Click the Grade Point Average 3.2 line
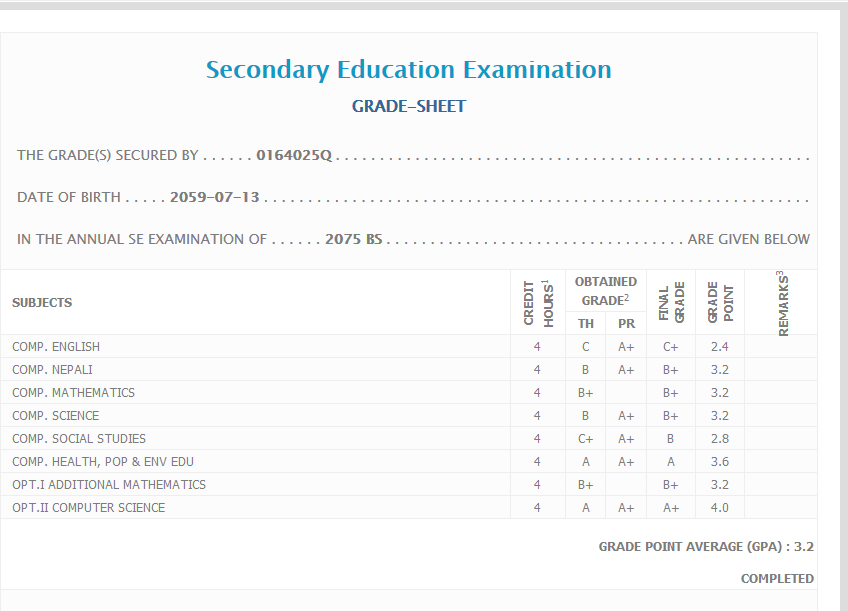Screen dimensions: 848x611 705,547
